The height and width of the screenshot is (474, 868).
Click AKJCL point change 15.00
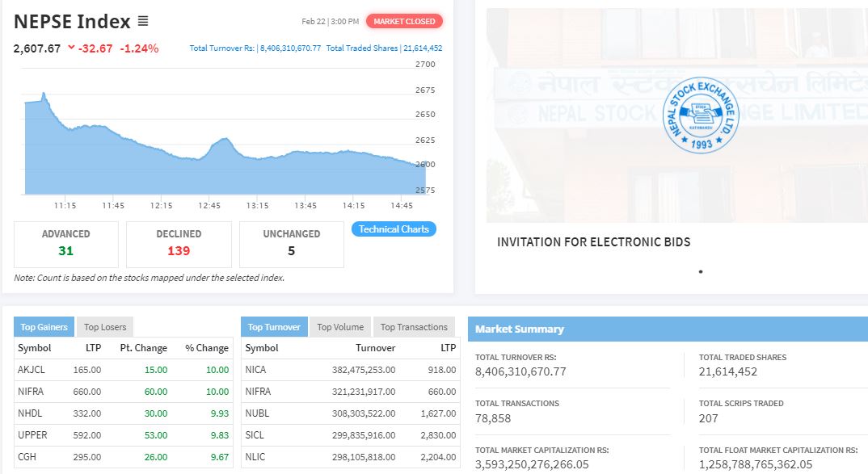[x=156, y=370]
